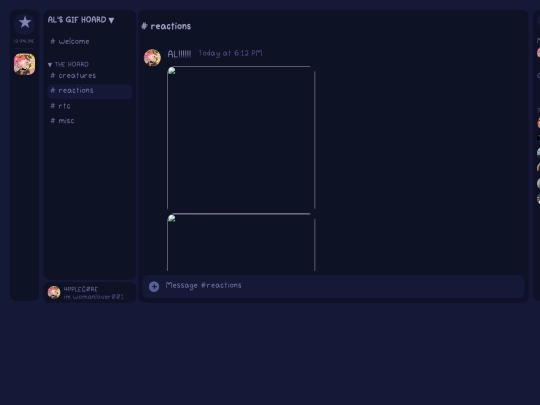540x405 pixels.
Task: Click the AL message author avatar
Action: pos(152,58)
